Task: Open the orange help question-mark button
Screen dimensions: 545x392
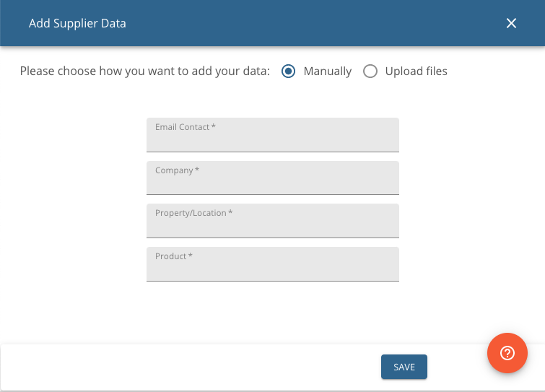Action: click(507, 353)
